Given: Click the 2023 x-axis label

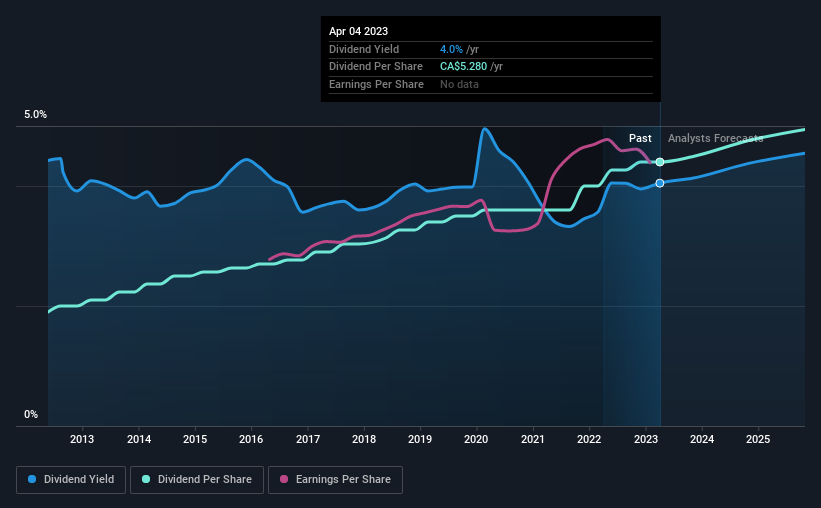Looking at the screenshot, I should point(646,439).
